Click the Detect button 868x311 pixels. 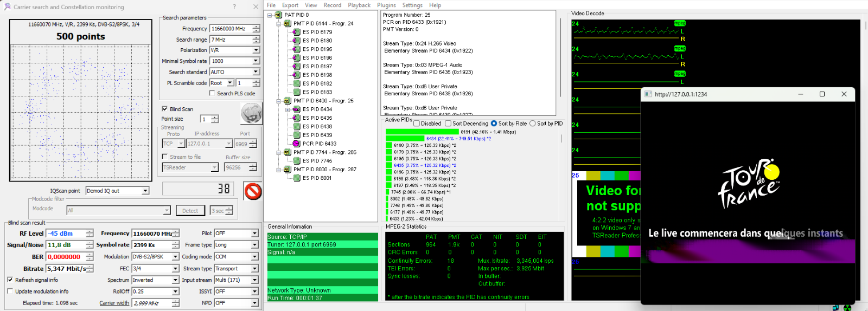[190, 211]
